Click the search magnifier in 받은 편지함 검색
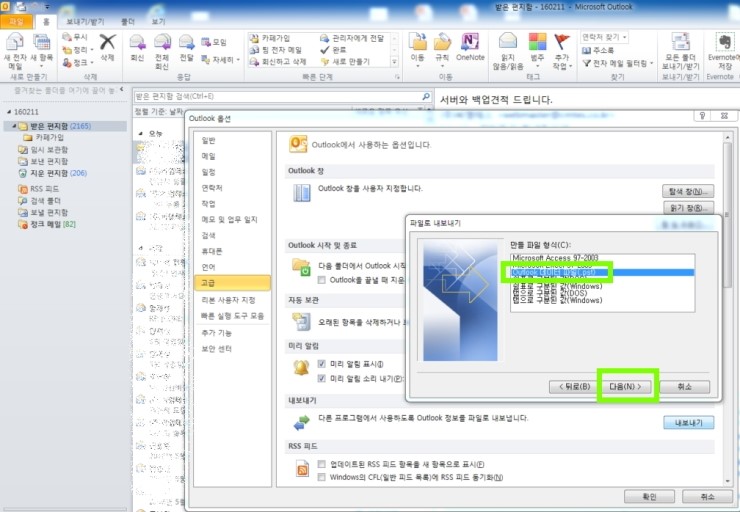Image resolution: width=740 pixels, height=512 pixels. (426, 96)
